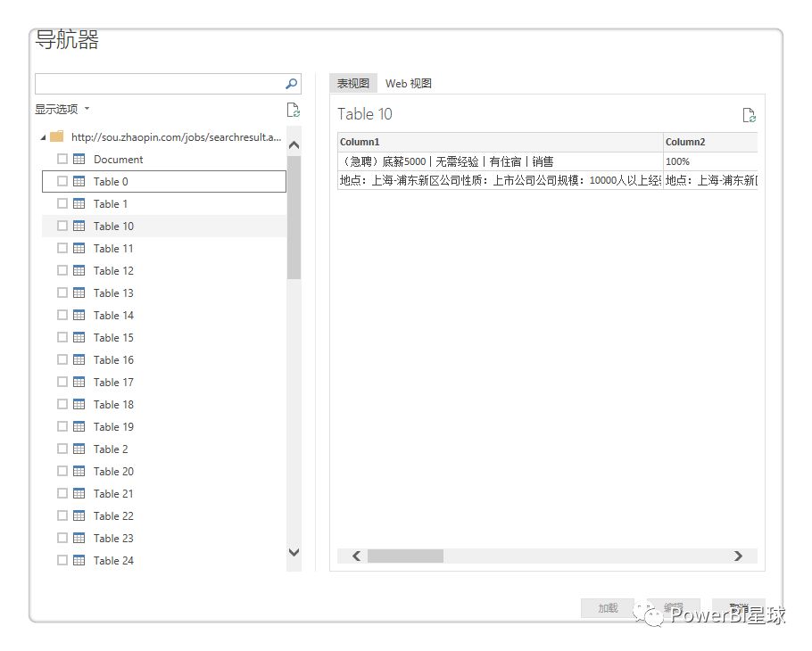The image size is (812, 651).
Task: Select the Table 17 row
Action: (x=163, y=382)
